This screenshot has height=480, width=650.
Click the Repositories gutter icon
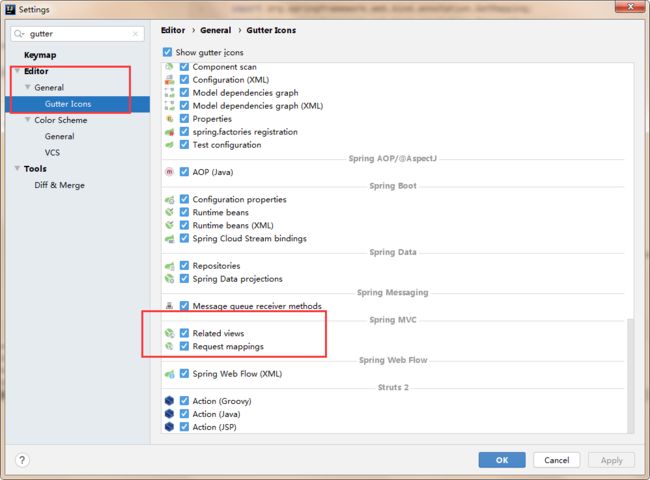(x=169, y=266)
